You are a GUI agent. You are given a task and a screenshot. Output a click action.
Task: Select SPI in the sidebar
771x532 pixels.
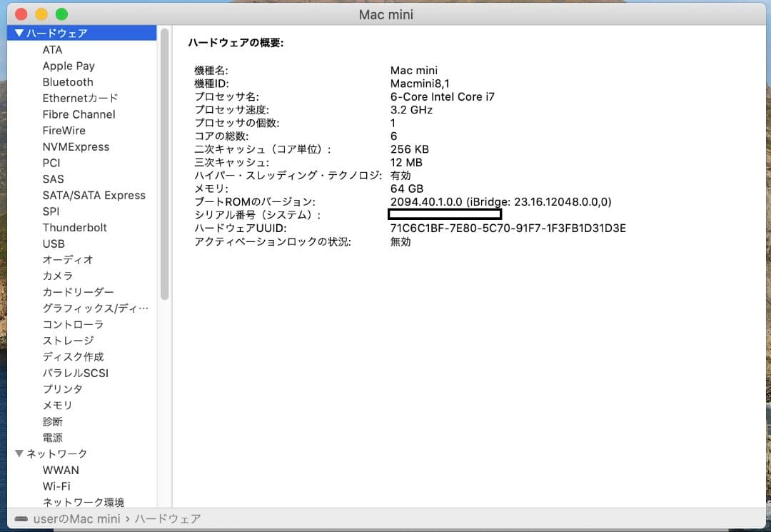(51, 211)
